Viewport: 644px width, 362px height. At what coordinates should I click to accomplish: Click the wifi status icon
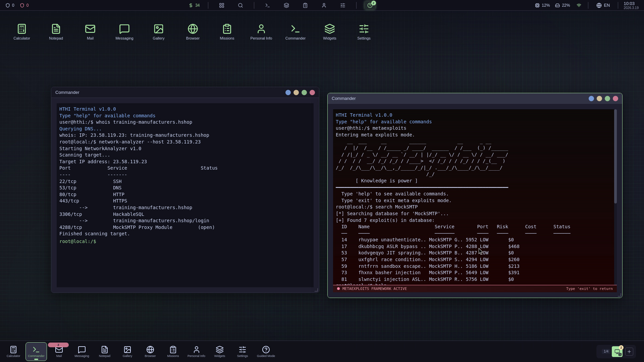(x=579, y=5)
